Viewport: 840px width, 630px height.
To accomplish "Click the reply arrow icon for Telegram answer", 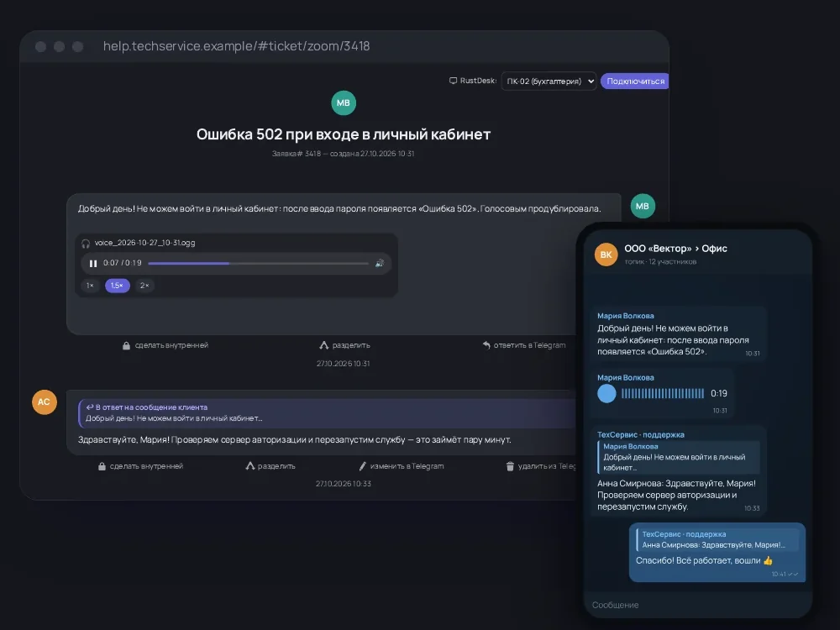I will tap(486, 345).
